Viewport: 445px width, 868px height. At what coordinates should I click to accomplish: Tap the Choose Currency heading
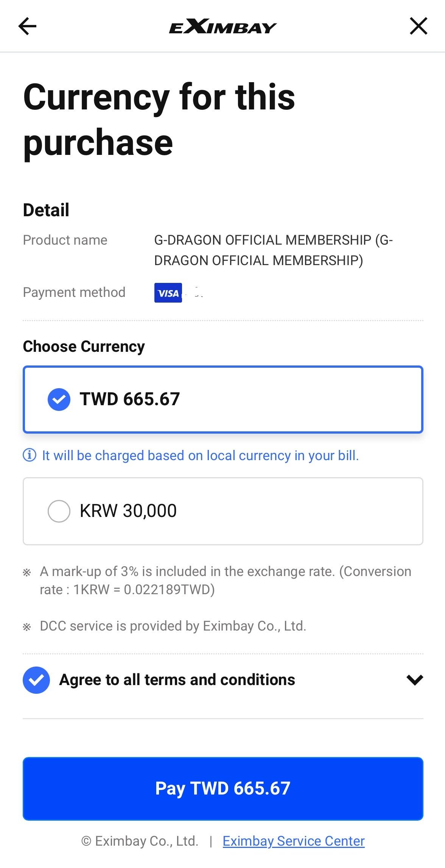pos(84,347)
